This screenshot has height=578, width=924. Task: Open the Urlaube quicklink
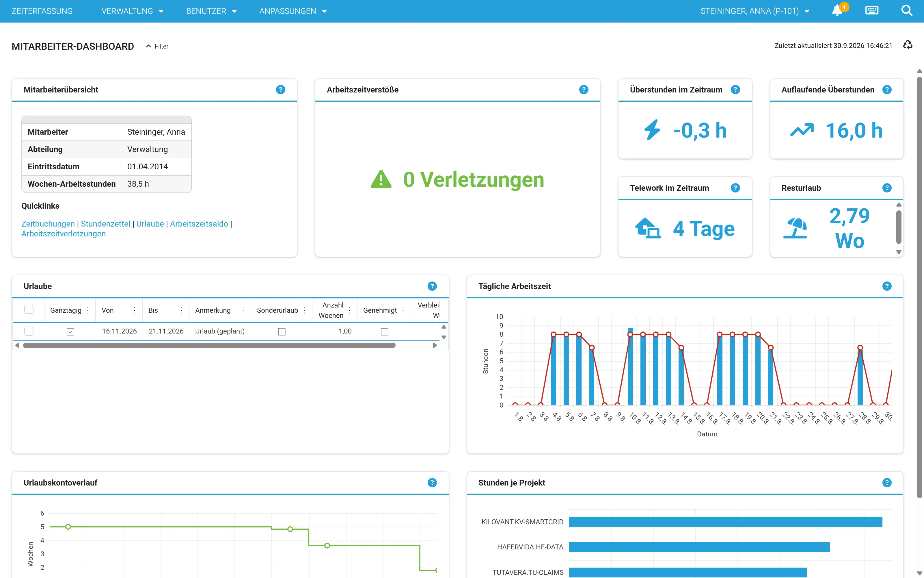pos(150,224)
